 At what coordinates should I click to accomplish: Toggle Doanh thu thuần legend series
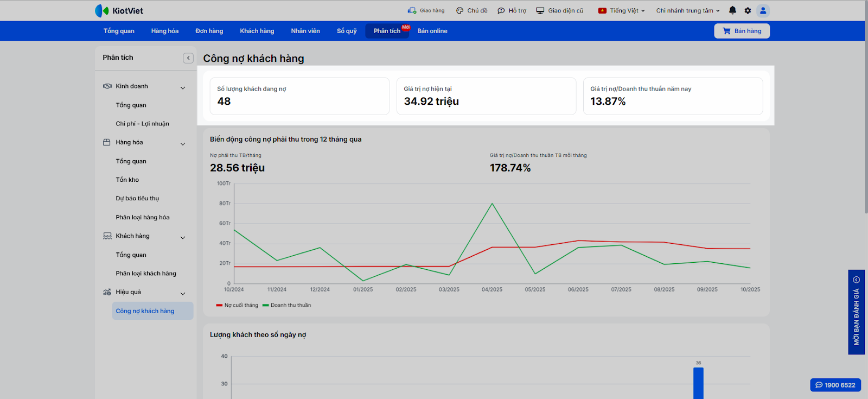point(286,305)
